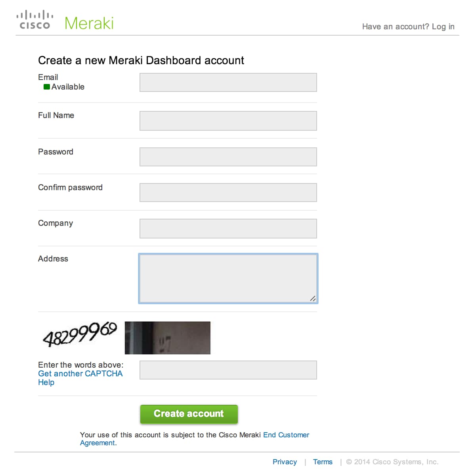Open the CAPTCHA Help link
Image resolution: width=476 pixels, height=475 pixels.
tap(46, 382)
